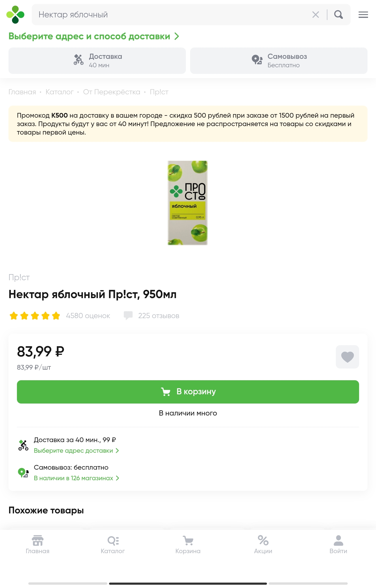Open Каталог tab in bottom navigation

tap(113, 544)
